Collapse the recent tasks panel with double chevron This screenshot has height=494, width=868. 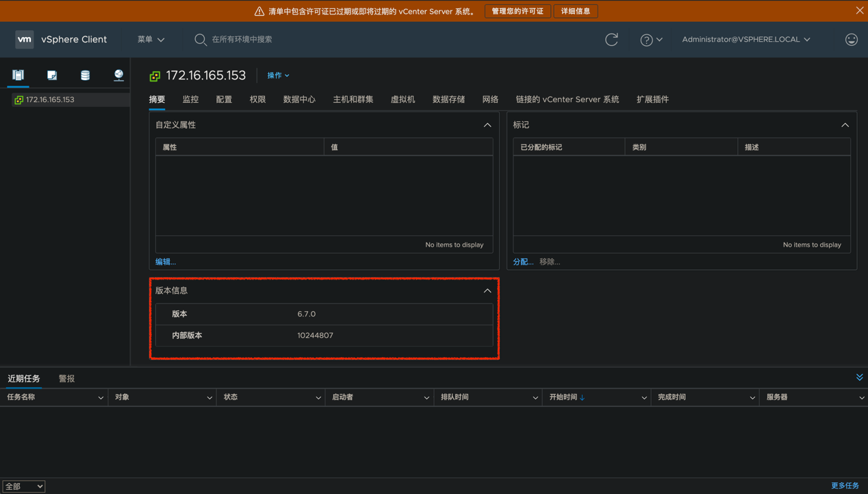(859, 378)
